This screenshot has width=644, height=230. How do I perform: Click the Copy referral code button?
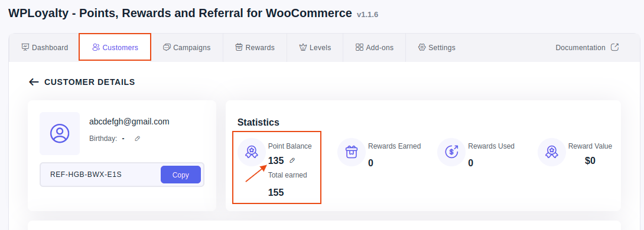pos(181,175)
